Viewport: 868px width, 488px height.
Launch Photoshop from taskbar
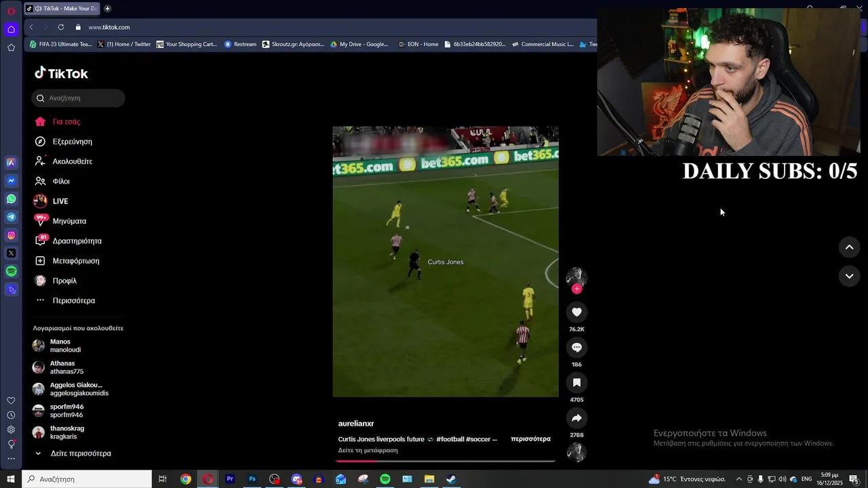[252, 479]
